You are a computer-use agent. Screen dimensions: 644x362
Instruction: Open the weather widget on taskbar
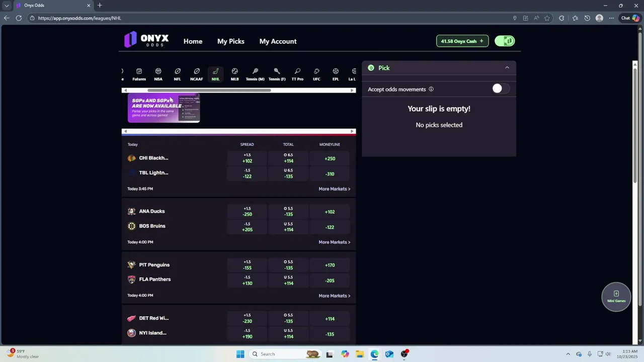pyautogui.click(x=23, y=354)
